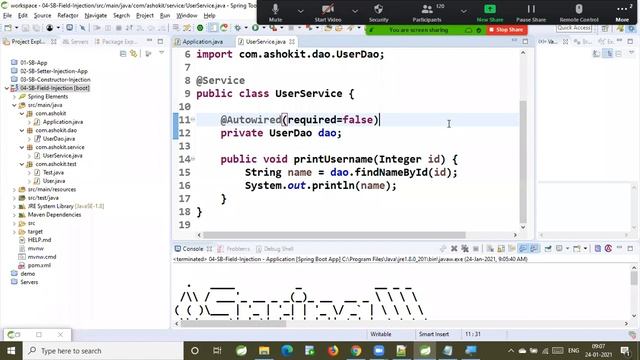Stop Share button

click(x=507, y=30)
